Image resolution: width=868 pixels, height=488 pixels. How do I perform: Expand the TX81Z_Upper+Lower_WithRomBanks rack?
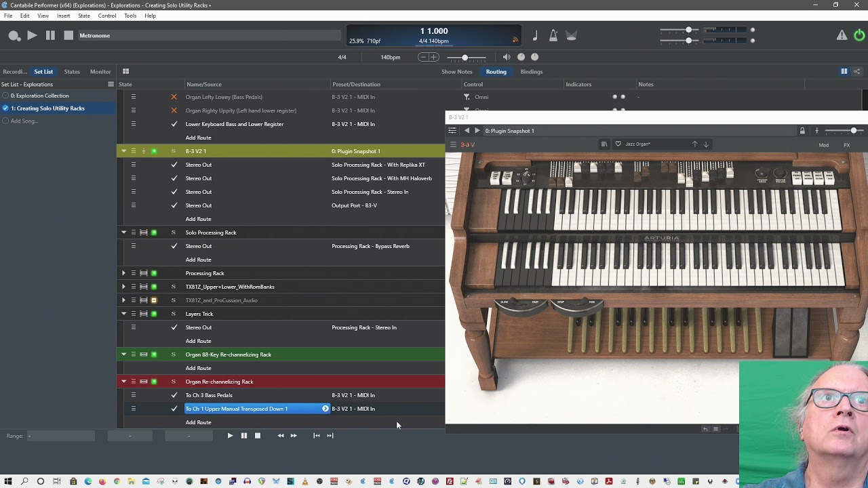(x=123, y=287)
